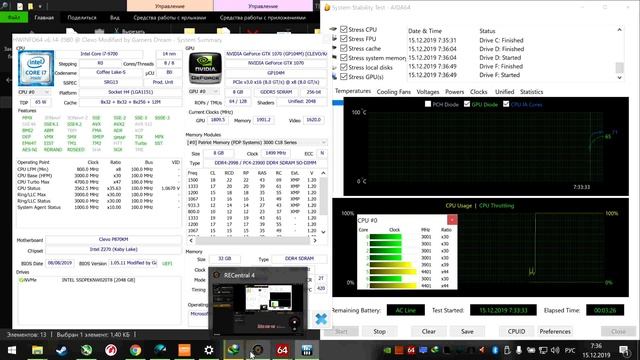Uncheck Stress local disks
This screenshot has width=640, height=360.
[x=344, y=67]
